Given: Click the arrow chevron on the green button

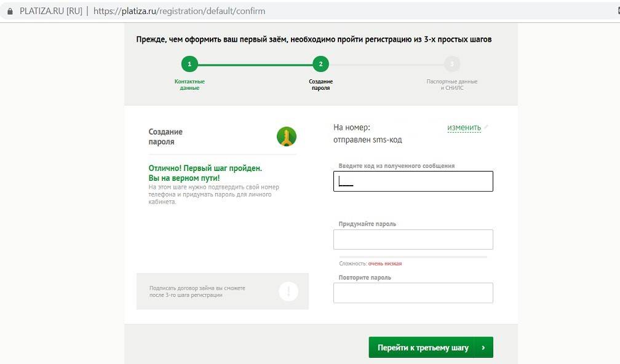Looking at the screenshot, I should click(483, 347).
